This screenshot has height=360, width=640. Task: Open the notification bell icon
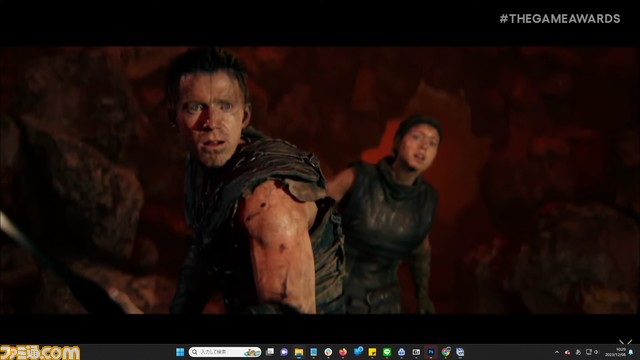[x=631, y=352]
